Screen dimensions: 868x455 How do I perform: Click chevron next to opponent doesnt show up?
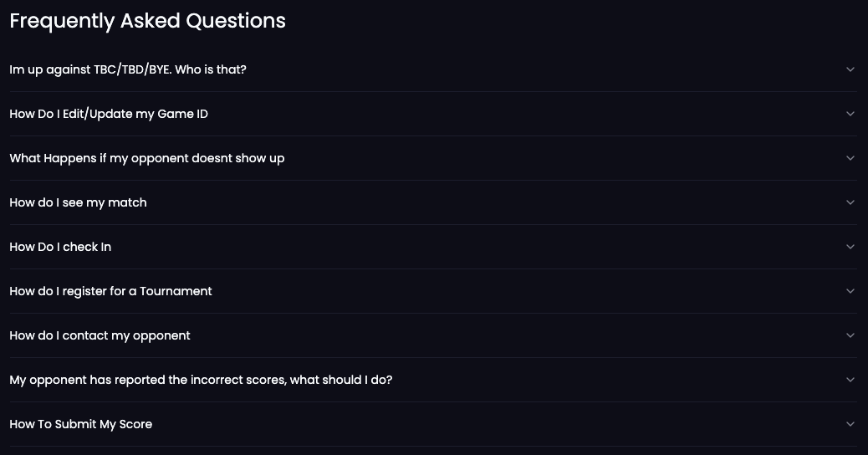(x=850, y=158)
